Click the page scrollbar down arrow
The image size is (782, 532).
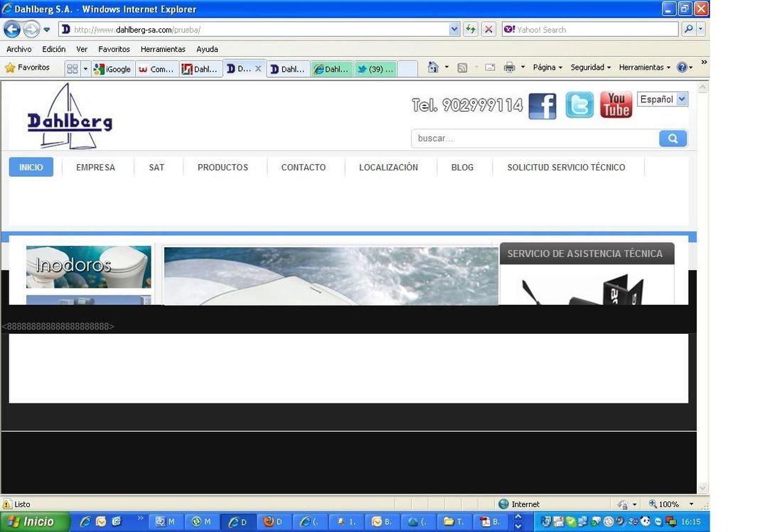click(702, 488)
